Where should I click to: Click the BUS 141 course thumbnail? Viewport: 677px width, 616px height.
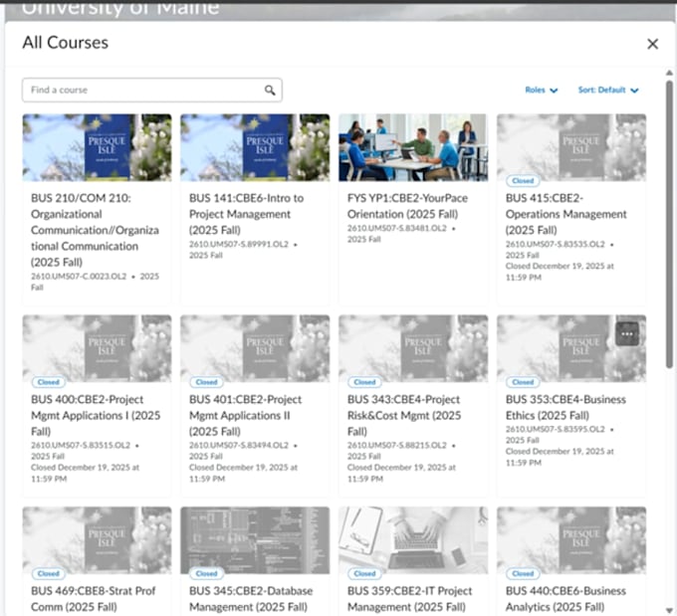(x=255, y=147)
